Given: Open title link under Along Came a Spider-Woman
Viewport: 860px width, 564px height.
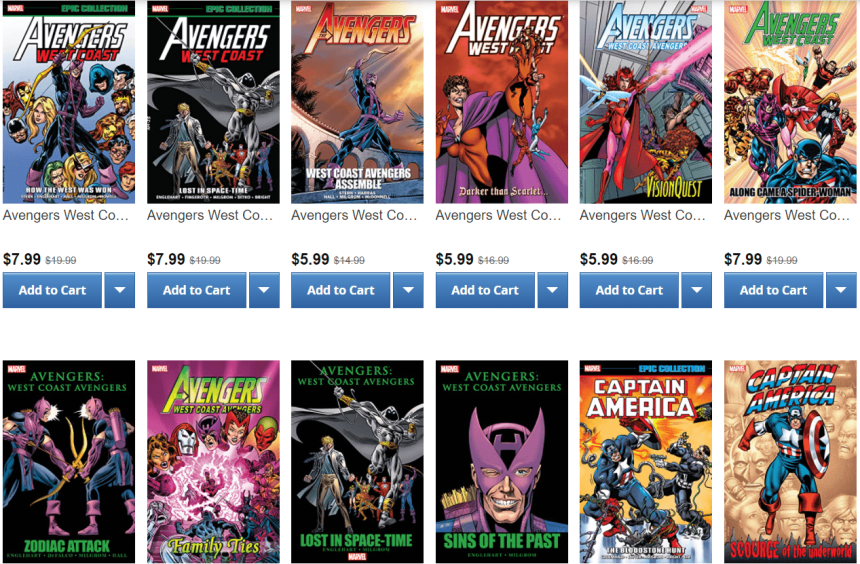Looking at the screenshot, I should [x=787, y=215].
